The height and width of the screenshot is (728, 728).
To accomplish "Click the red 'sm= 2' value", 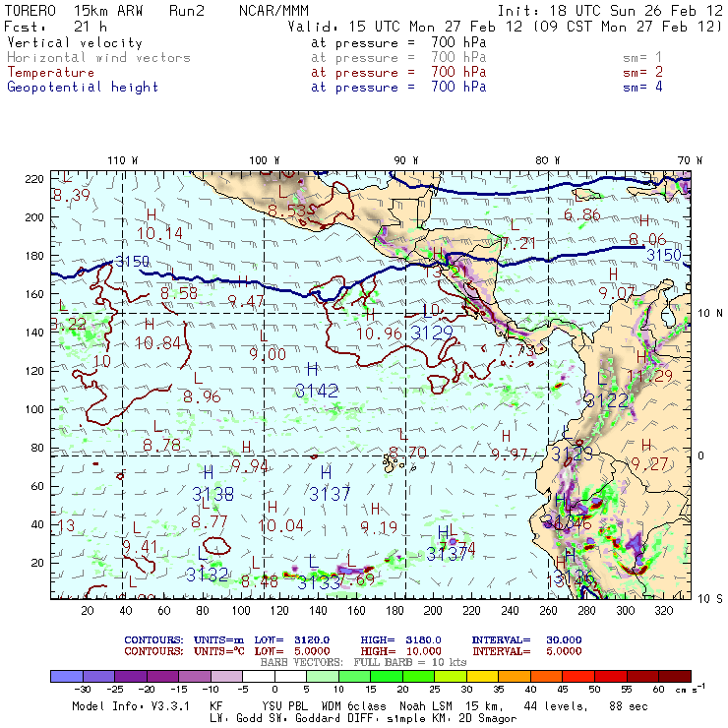I will [x=642, y=73].
